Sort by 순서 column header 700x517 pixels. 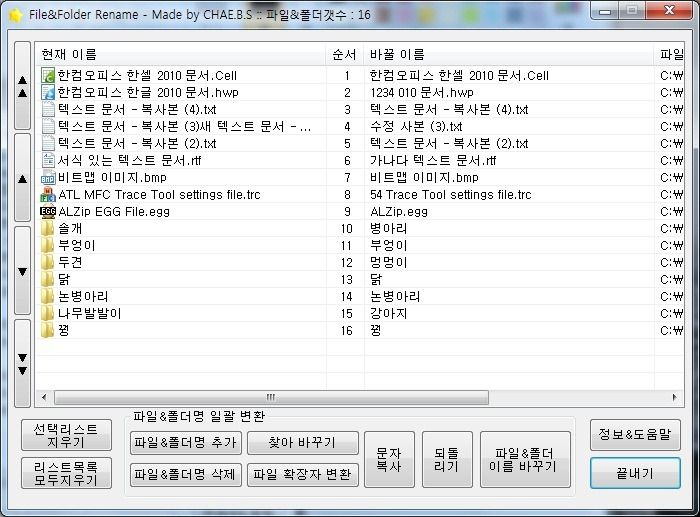(x=345, y=54)
